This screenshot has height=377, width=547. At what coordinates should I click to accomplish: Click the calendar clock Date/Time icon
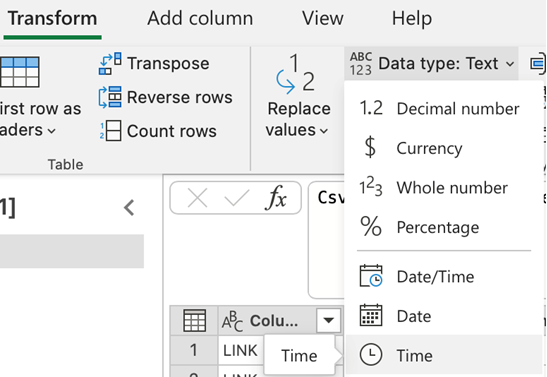[x=371, y=276]
